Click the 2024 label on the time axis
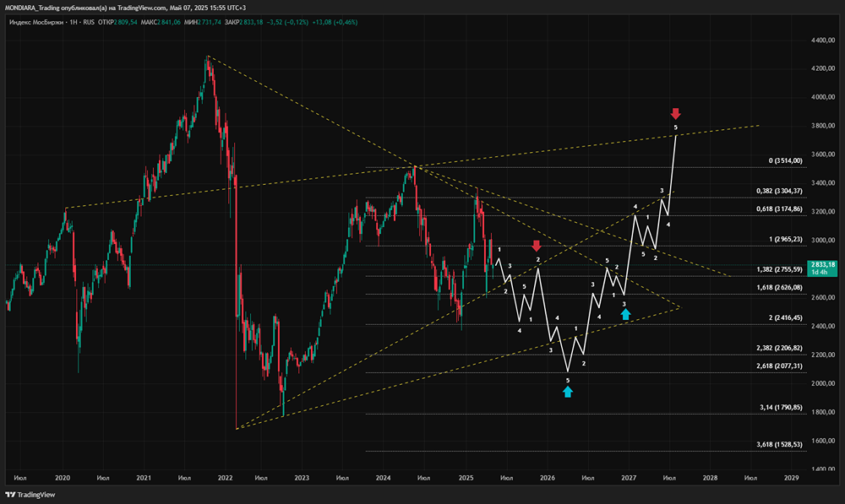The height and width of the screenshot is (504, 845). click(x=383, y=478)
